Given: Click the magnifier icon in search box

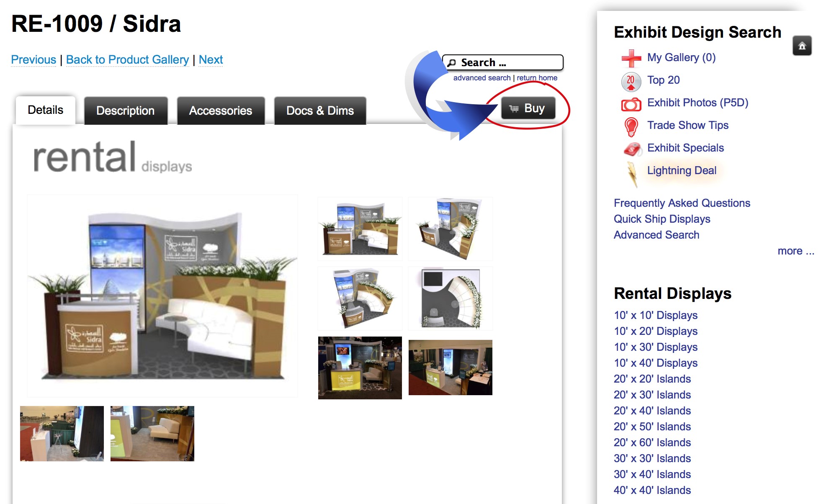Looking at the screenshot, I should [x=452, y=63].
